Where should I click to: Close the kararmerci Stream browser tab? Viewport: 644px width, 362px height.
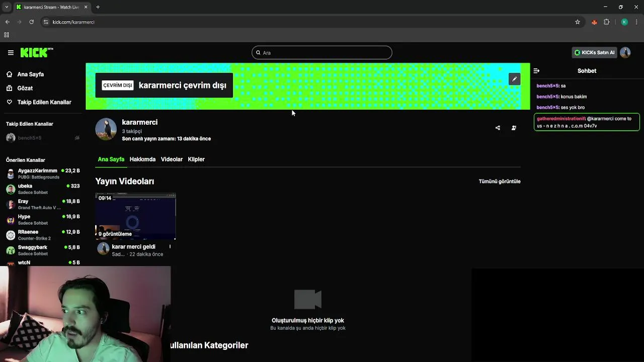click(86, 7)
